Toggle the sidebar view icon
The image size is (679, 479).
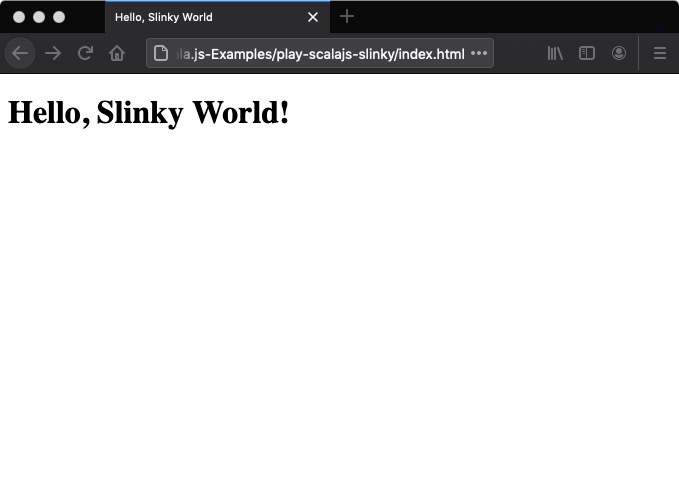(587, 53)
